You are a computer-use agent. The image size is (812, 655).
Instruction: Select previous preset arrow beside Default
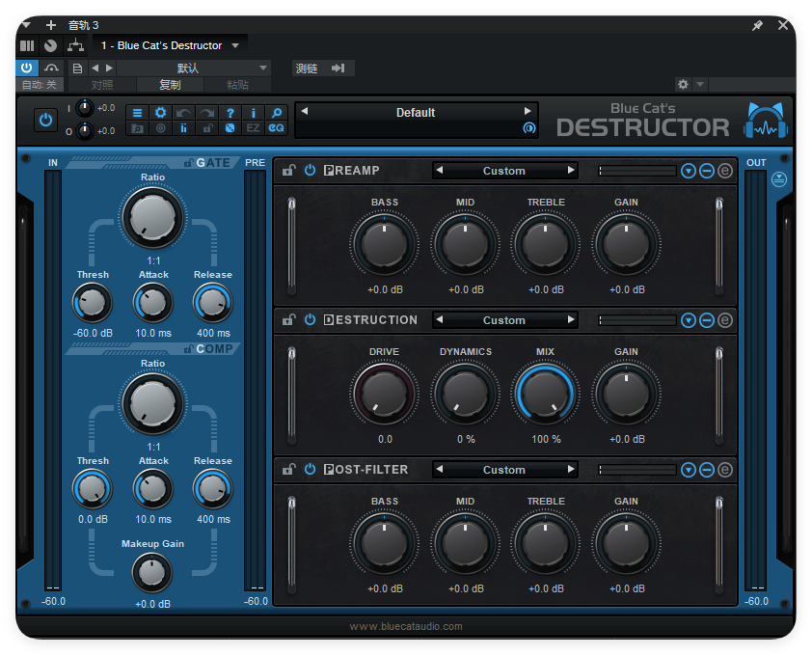pyautogui.click(x=305, y=111)
